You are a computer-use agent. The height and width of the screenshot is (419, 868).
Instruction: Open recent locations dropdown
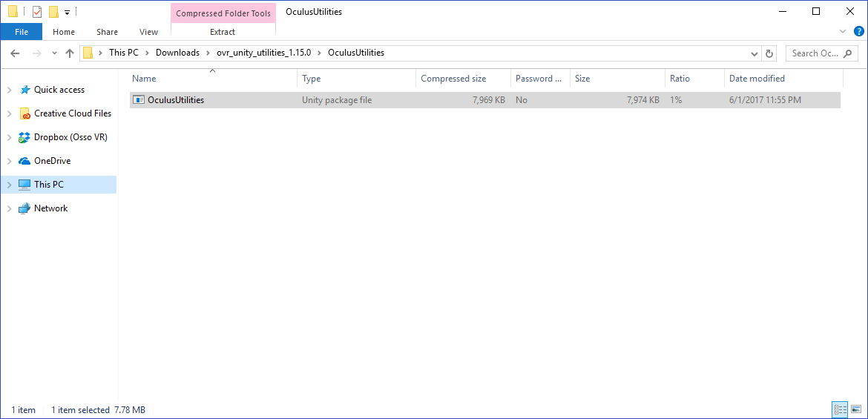53,53
